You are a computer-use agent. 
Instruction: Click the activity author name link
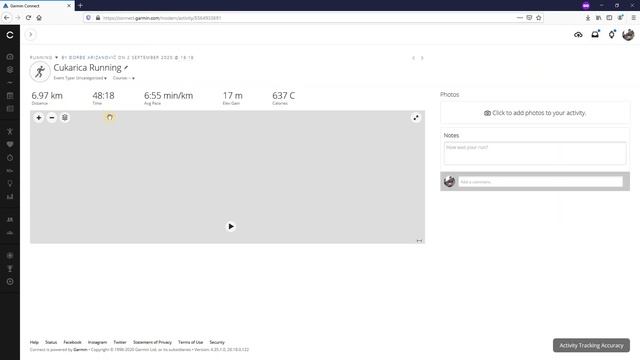93,58
